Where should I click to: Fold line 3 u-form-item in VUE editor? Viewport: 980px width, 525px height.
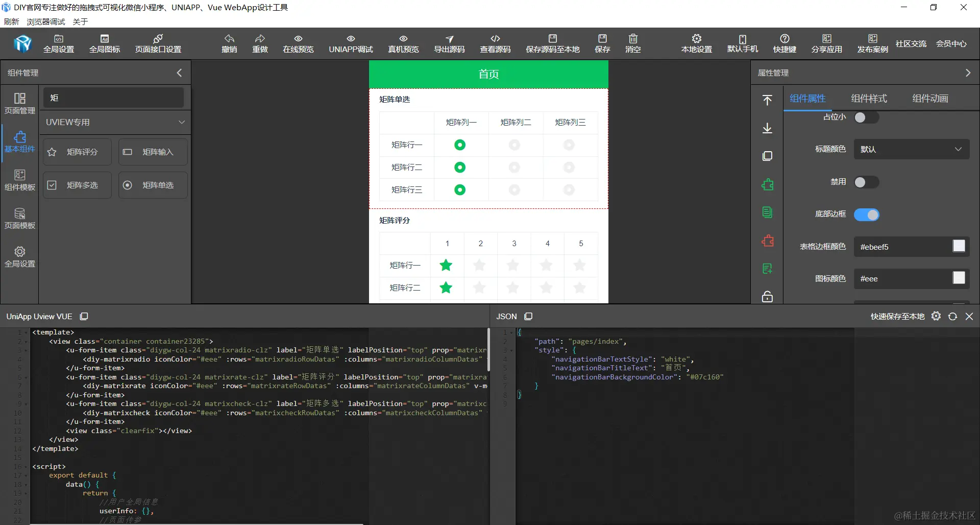point(27,350)
